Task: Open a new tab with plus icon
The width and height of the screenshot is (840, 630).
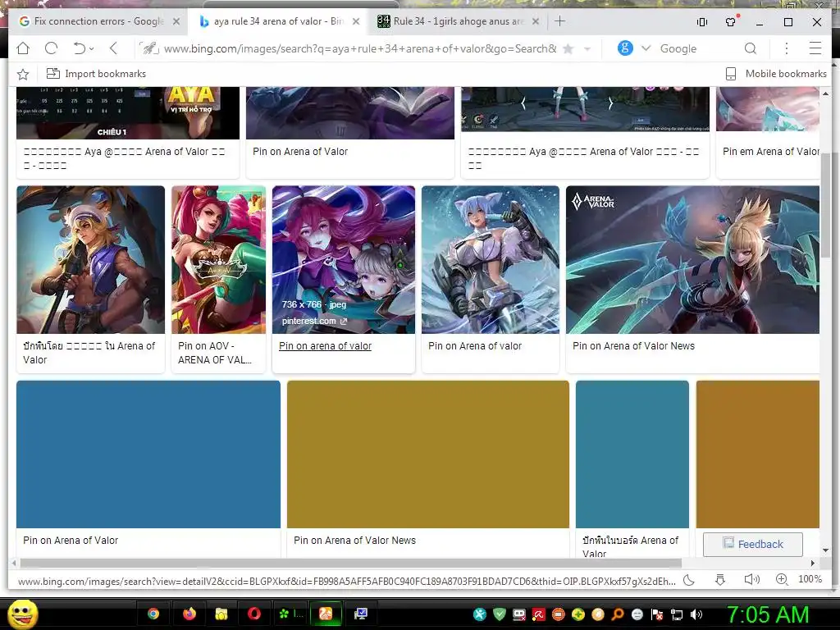Action: coord(559,21)
